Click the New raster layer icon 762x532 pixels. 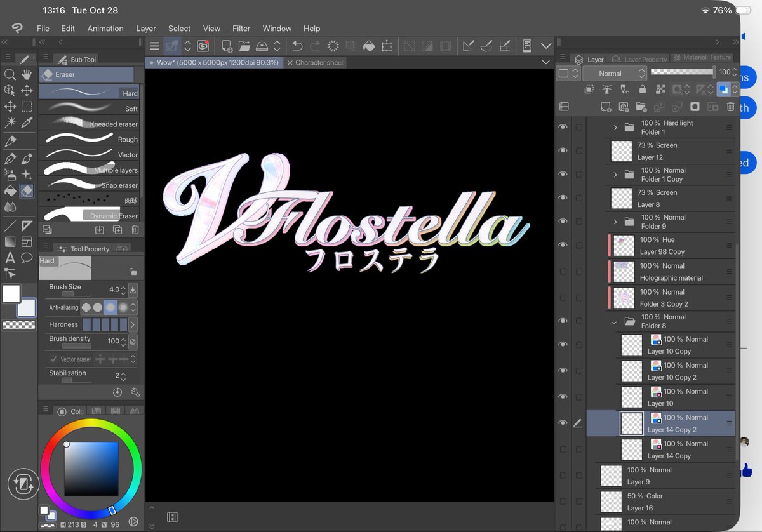[x=606, y=107]
